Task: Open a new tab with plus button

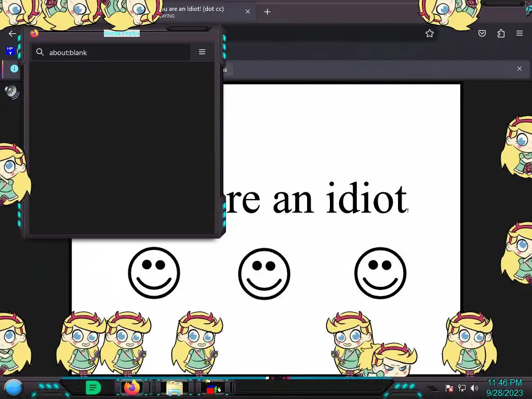Action: 268,12
